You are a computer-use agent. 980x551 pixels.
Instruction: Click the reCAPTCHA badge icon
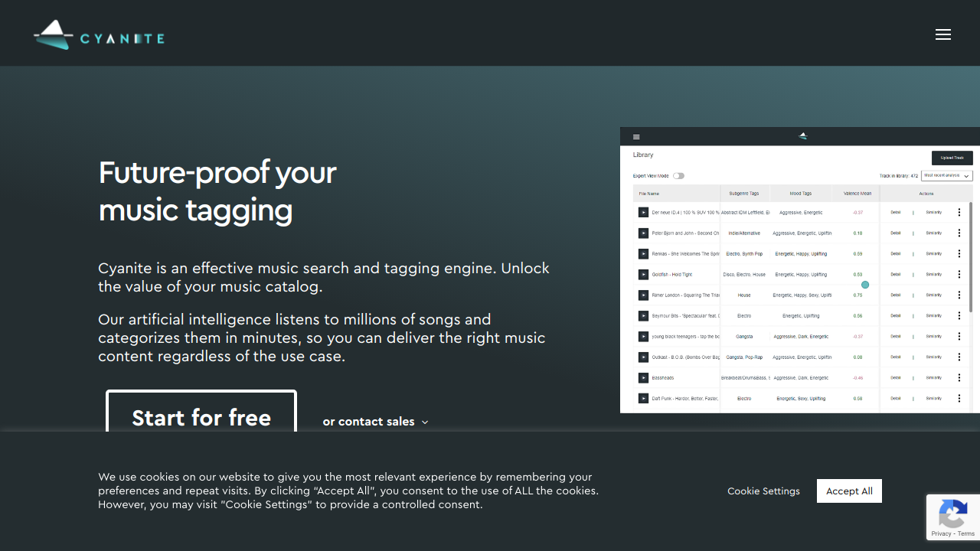pyautogui.click(x=953, y=513)
